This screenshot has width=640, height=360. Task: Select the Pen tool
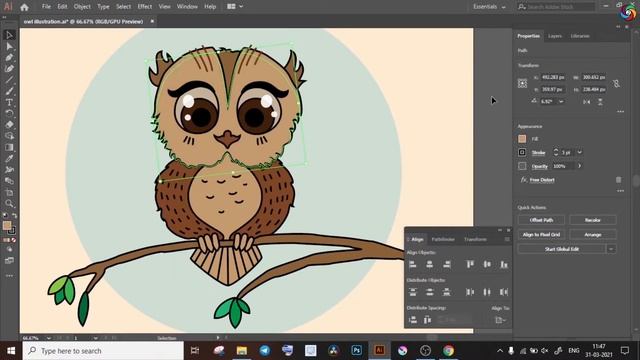pos(9,58)
